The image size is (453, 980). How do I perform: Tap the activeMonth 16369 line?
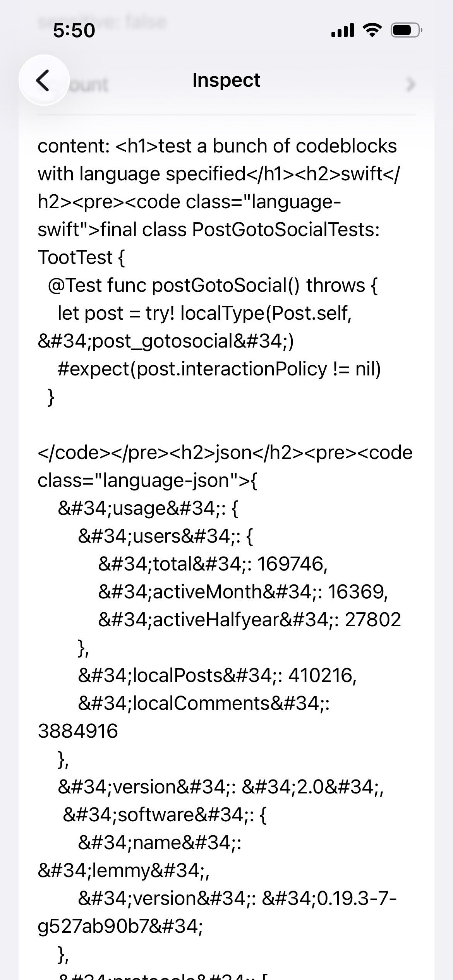243,592
